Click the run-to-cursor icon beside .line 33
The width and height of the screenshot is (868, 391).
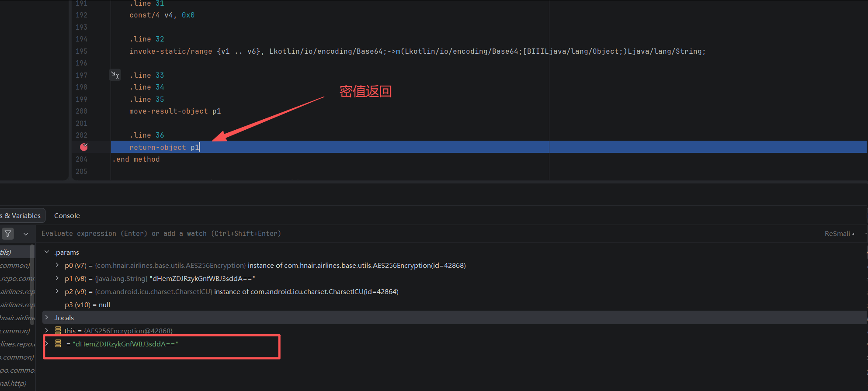tap(115, 75)
